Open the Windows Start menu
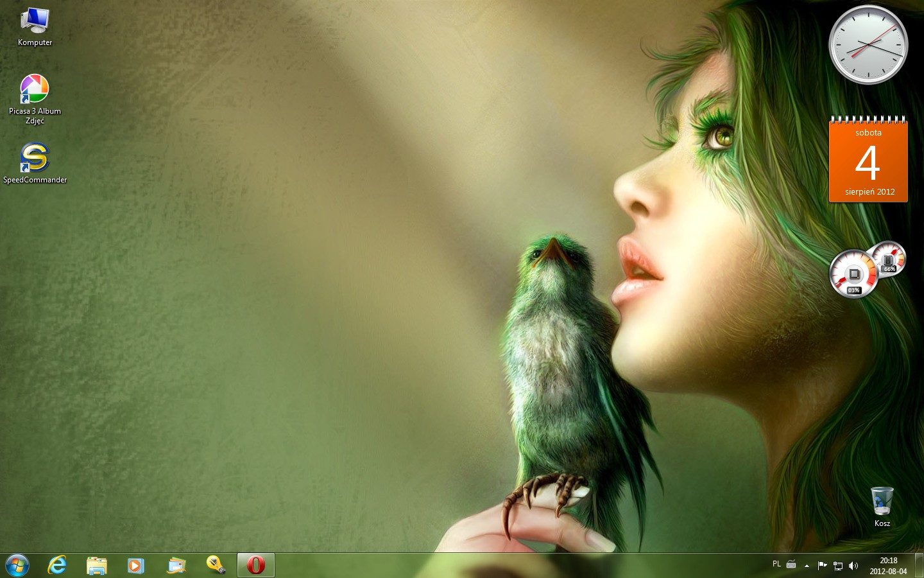The image size is (924, 578). [x=17, y=565]
